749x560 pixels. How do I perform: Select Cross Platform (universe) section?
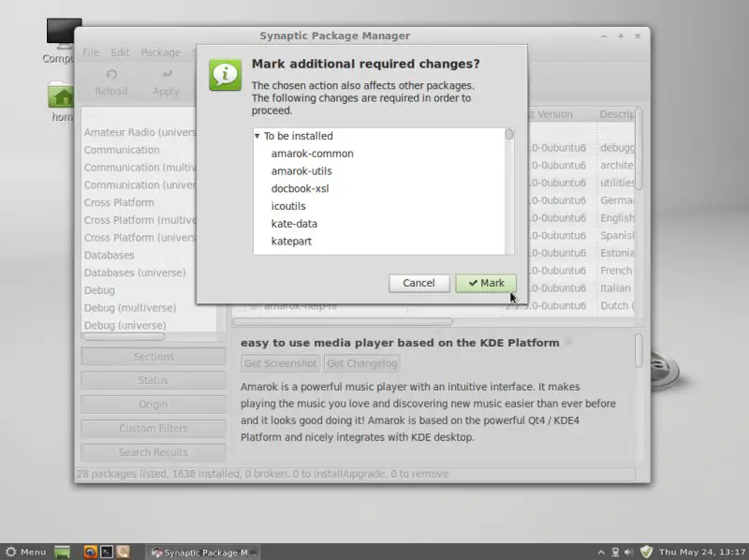[x=140, y=238]
